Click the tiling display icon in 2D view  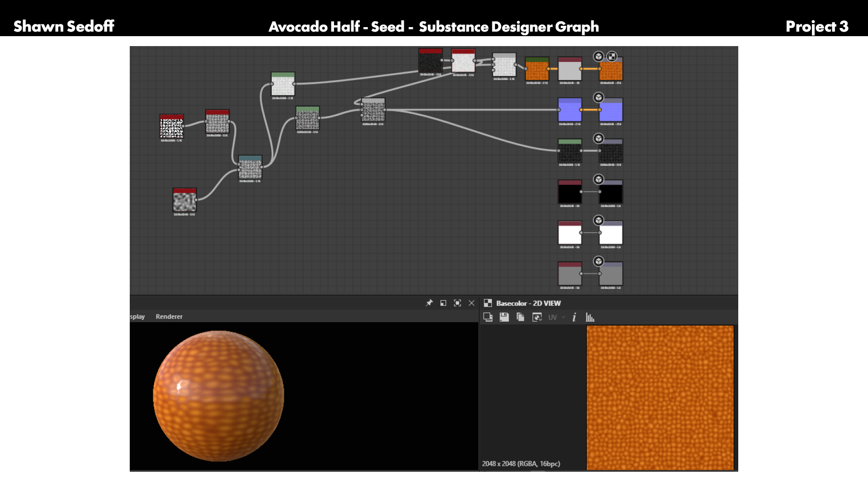click(x=488, y=317)
